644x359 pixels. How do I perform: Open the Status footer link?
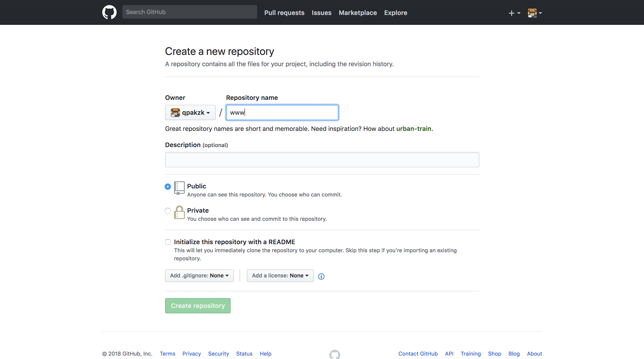pyautogui.click(x=244, y=354)
